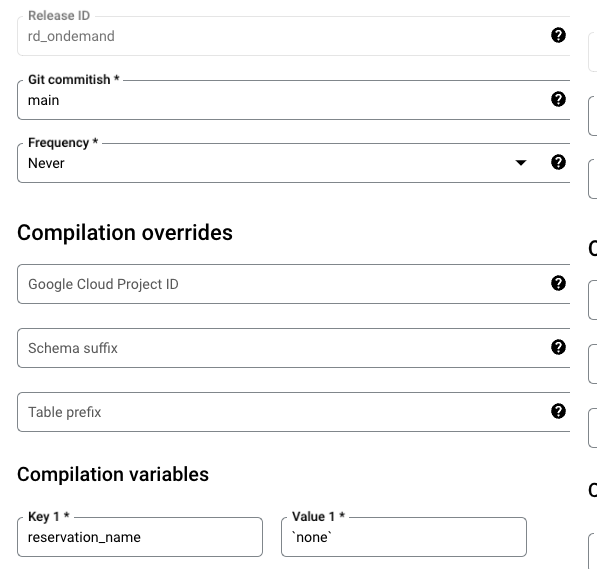Select the Table prefix text field

(294, 412)
